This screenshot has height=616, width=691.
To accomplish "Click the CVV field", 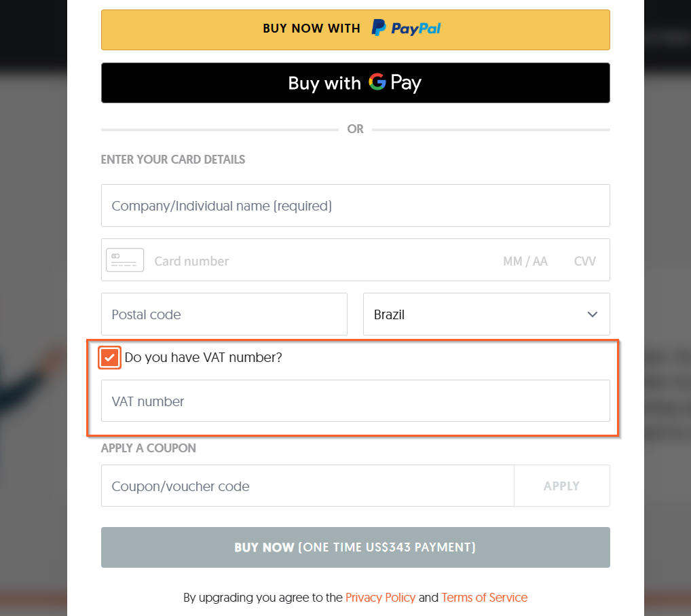I will [584, 261].
